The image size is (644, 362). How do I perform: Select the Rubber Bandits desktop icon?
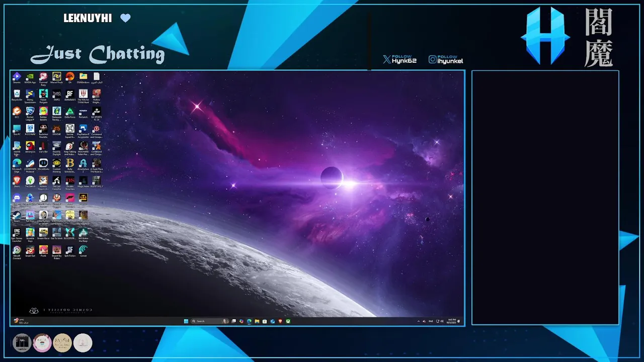tap(43, 114)
